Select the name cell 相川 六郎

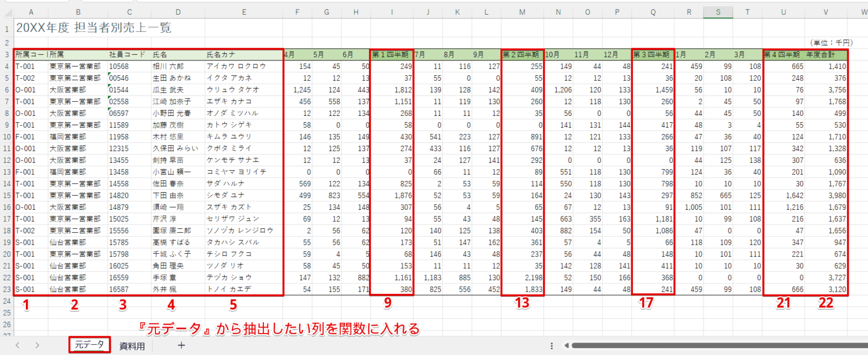179,66
